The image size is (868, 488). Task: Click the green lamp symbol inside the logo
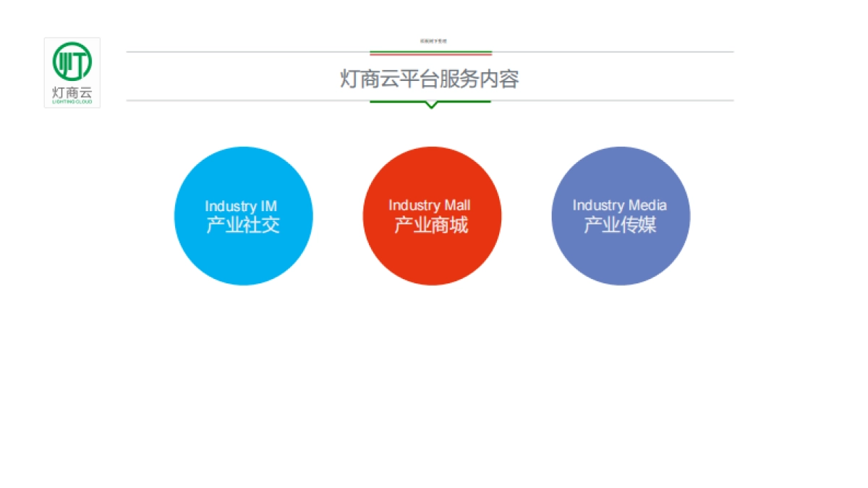(x=71, y=63)
